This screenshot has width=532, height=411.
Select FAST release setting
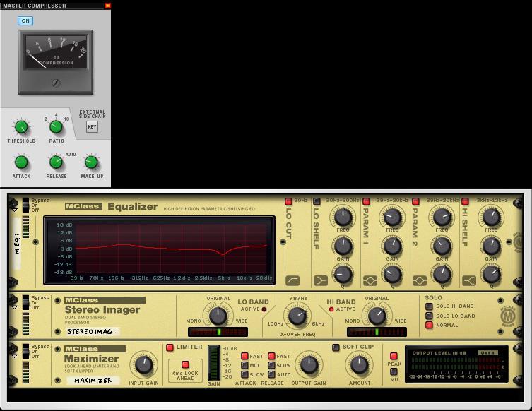tap(271, 356)
